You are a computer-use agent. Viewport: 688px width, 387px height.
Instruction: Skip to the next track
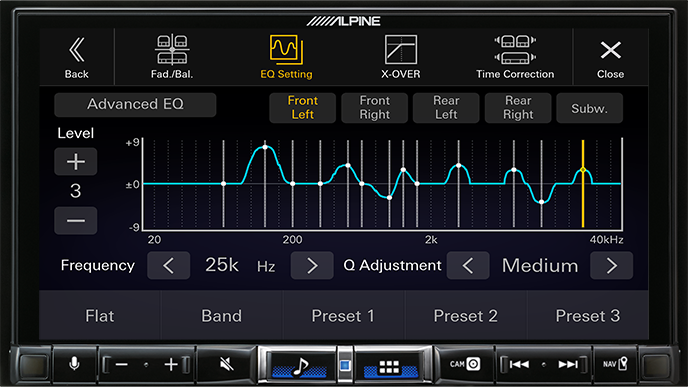pos(568,364)
